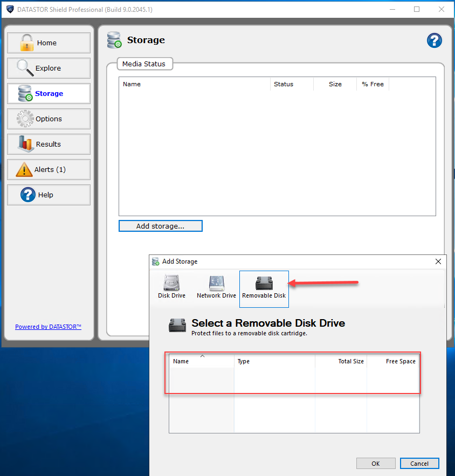Click the Total Size column header
This screenshot has height=476, width=455.
click(341, 361)
